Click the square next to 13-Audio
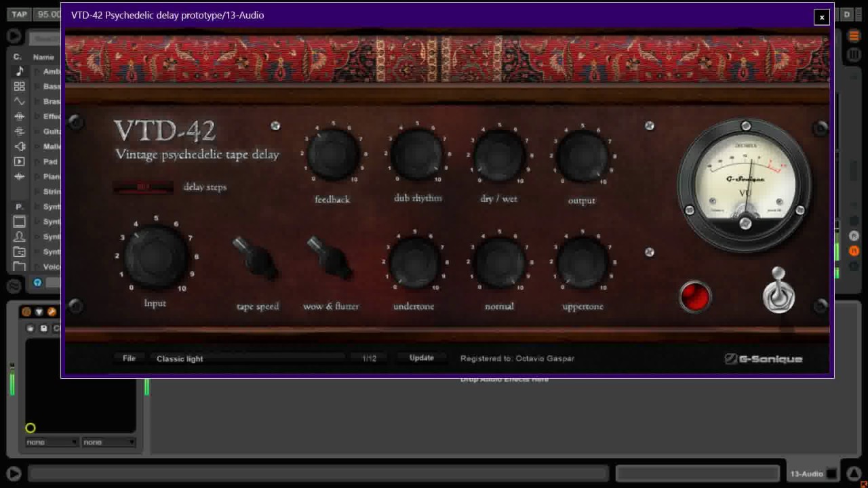 831,474
